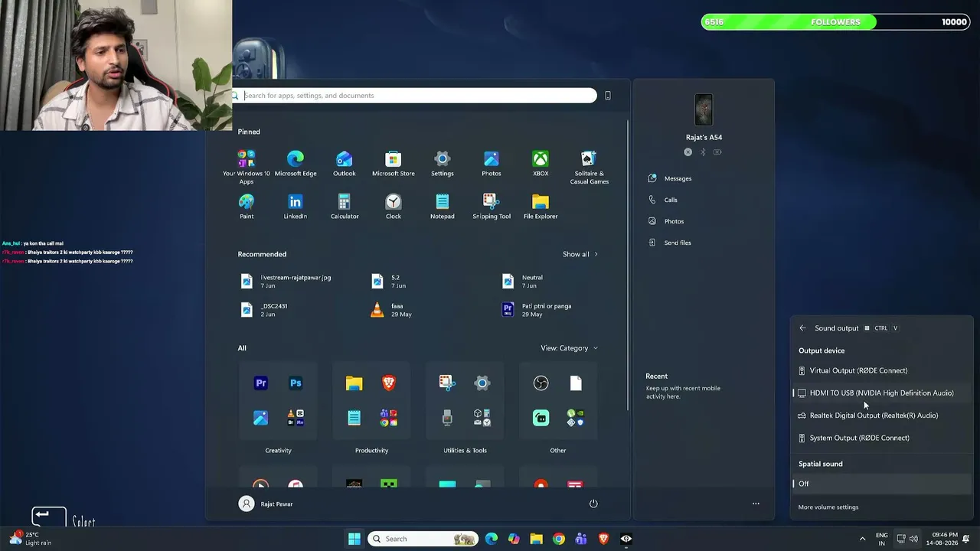Open pinned File Explorer
The height and width of the screenshot is (551, 980).
pyautogui.click(x=541, y=207)
